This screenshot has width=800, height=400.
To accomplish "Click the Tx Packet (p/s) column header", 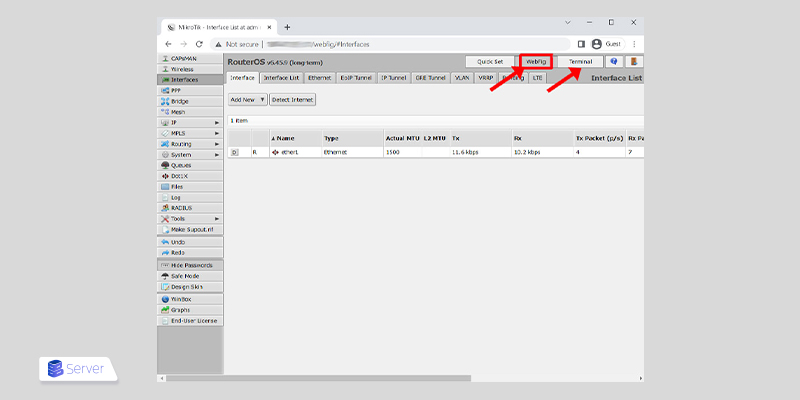I will click(599, 138).
